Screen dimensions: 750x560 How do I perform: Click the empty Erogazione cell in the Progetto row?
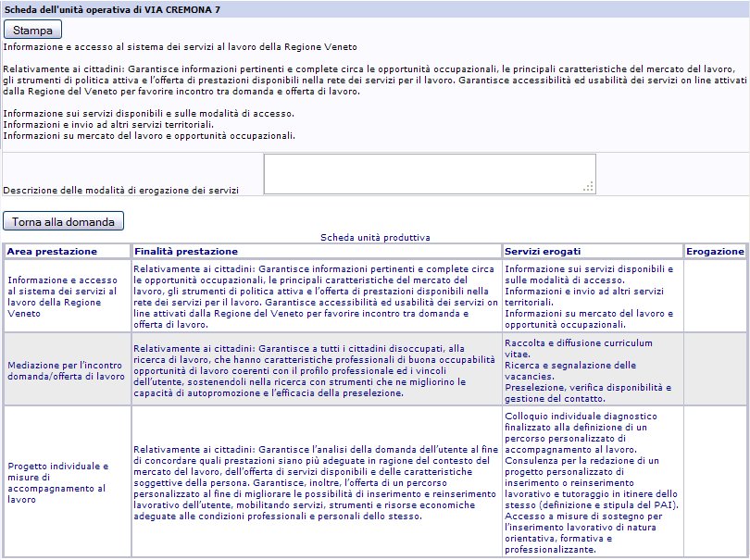[715, 482]
